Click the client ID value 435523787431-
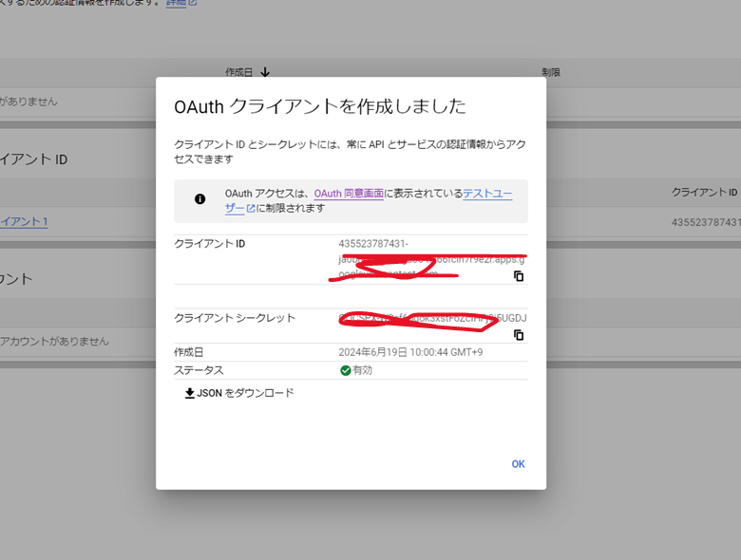741x560 pixels. click(373, 244)
